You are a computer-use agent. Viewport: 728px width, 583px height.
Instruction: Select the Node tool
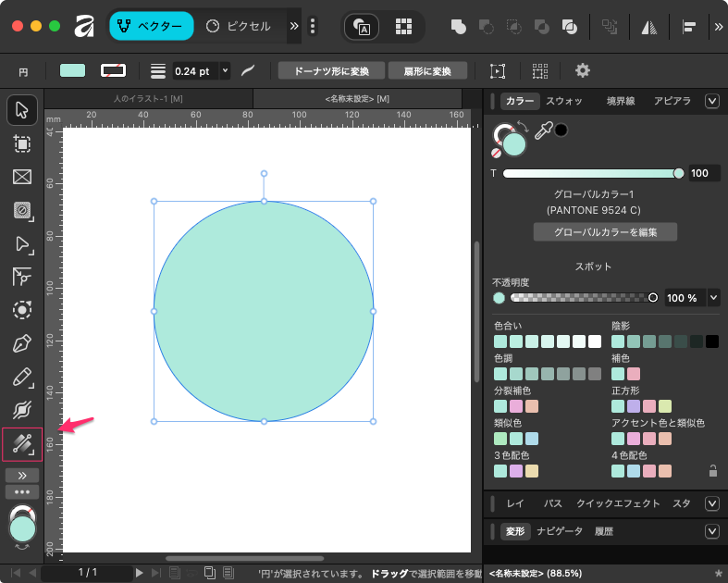(22, 244)
